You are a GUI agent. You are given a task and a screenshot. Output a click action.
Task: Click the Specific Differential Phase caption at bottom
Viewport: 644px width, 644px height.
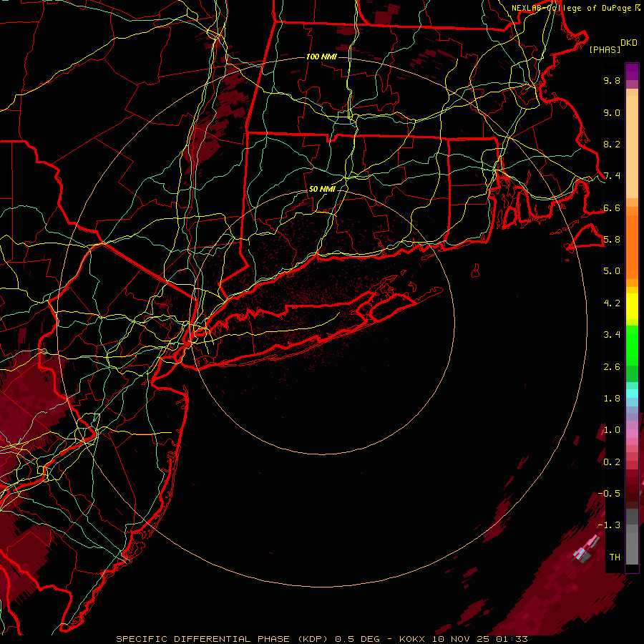(321, 639)
